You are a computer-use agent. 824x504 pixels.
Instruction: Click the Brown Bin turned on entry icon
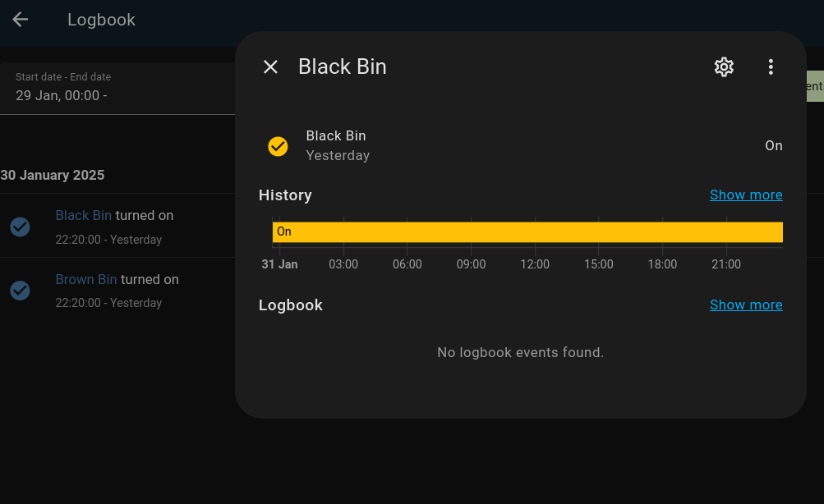click(x=21, y=291)
